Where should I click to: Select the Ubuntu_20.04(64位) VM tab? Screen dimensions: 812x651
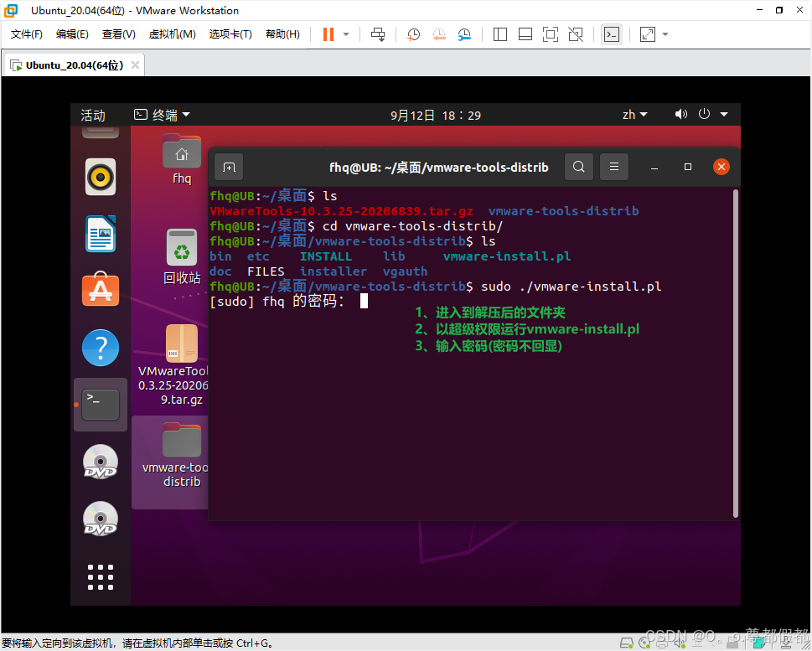(73, 65)
